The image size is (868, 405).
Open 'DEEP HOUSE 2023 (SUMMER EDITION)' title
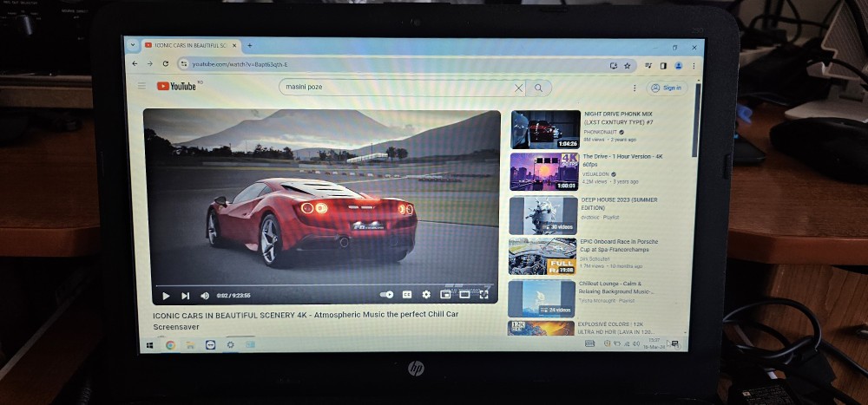pyautogui.click(x=619, y=204)
